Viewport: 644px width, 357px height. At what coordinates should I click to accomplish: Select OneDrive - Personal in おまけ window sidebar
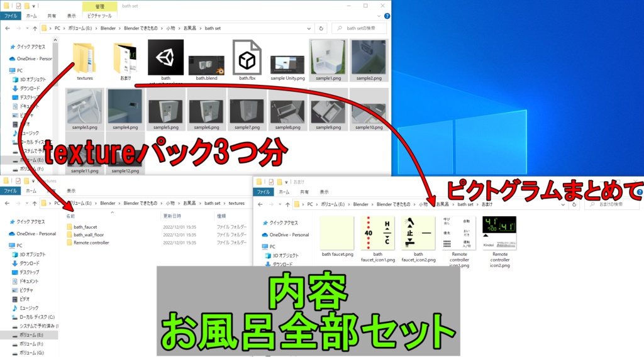pos(286,234)
